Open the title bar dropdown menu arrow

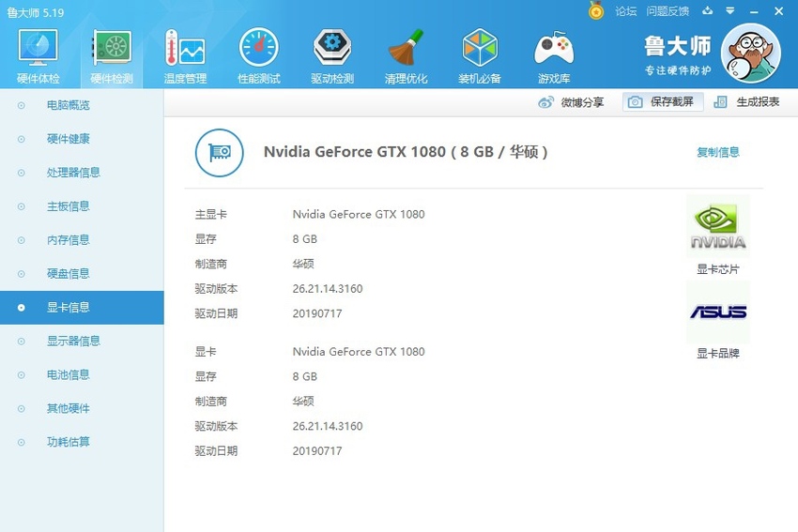coord(730,10)
